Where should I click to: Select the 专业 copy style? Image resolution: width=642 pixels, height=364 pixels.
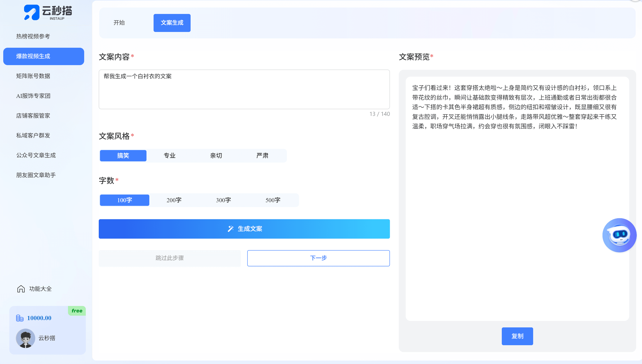(170, 156)
